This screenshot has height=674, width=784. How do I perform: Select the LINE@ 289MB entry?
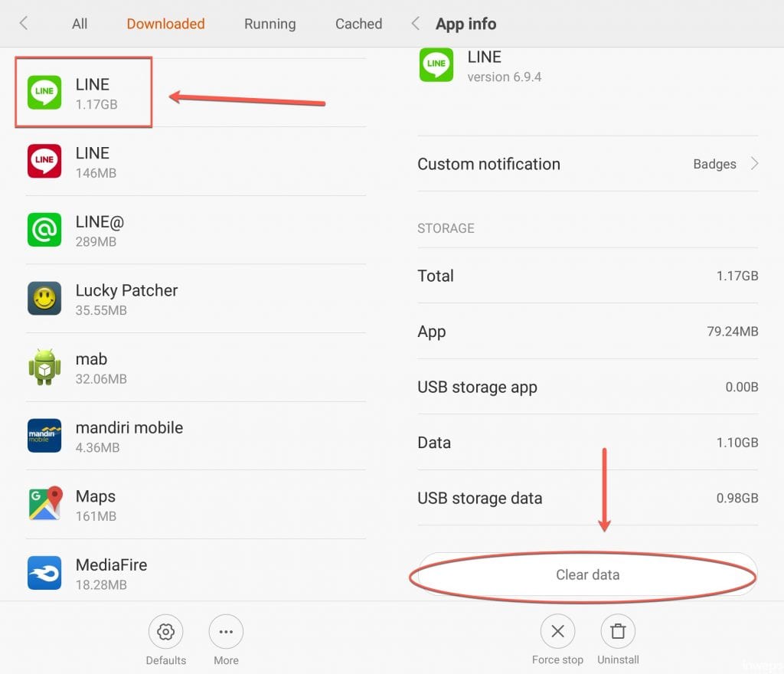196,230
